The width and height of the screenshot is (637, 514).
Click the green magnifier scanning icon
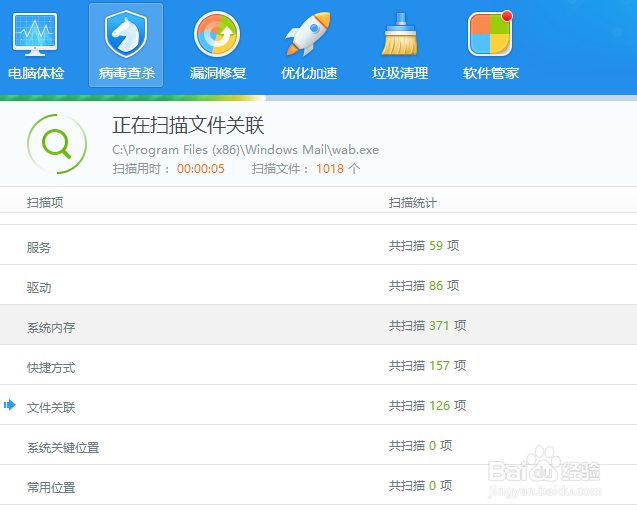[57, 144]
